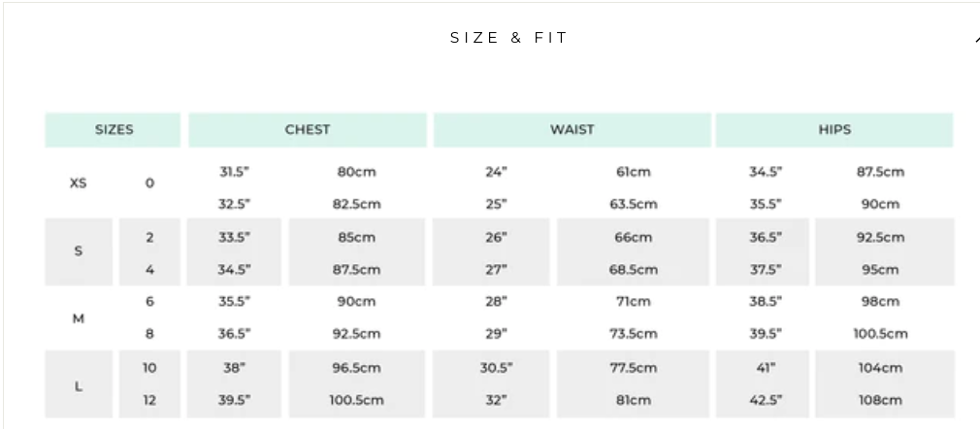This screenshot has height=429, width=980.
Task: Select the WAIST column header
Action: click(x=572, y=129)
